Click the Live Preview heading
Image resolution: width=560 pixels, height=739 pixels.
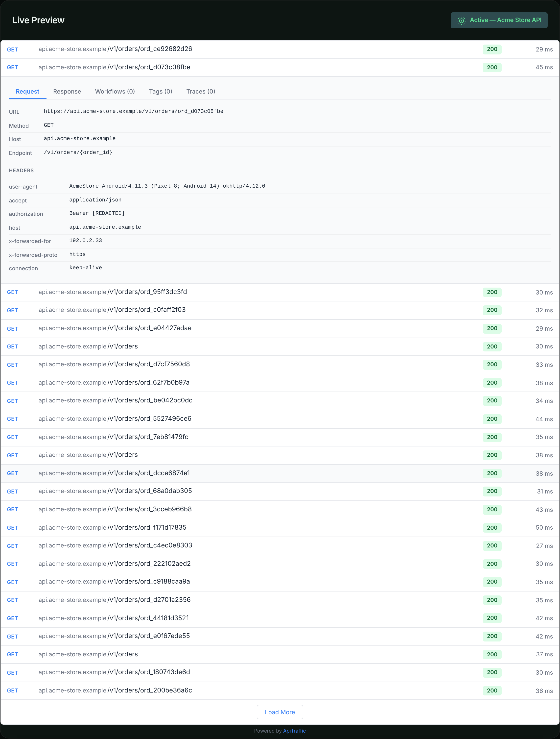coord(38,20)
